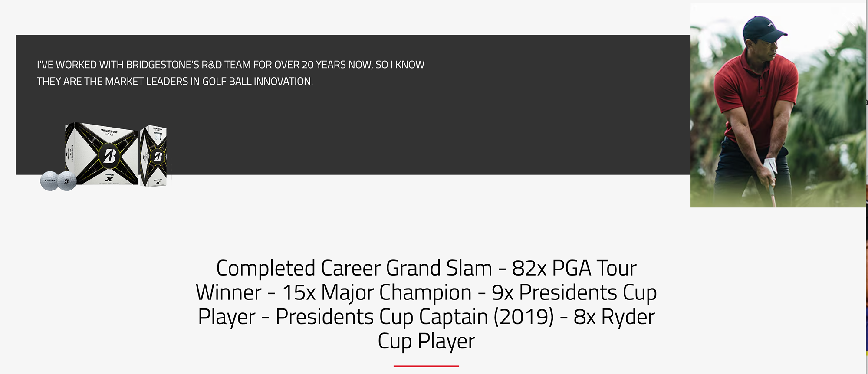This screenshot has height=374, width=868.
Task: Click the quote line about golf ball innovation
Action: tap(174, 82)
